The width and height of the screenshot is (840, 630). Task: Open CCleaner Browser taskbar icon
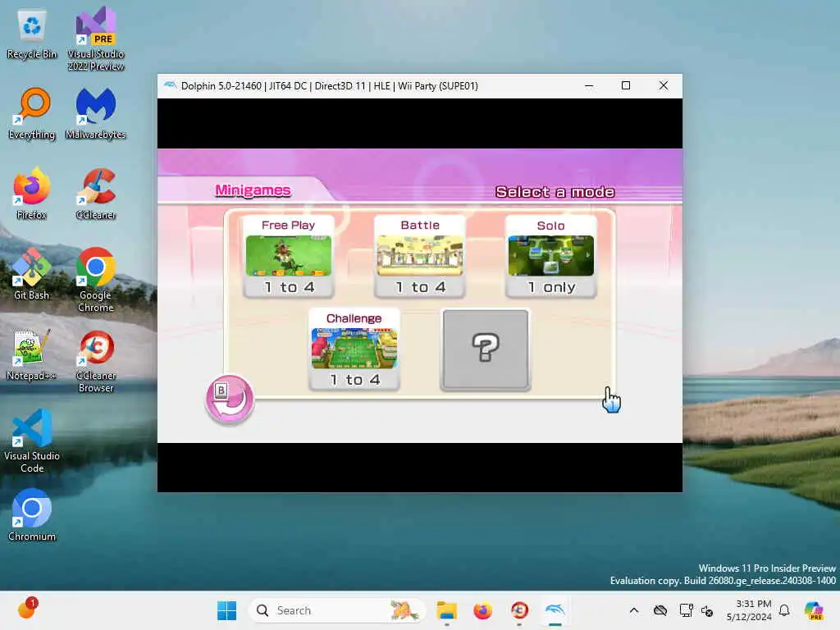click(519, 610)
